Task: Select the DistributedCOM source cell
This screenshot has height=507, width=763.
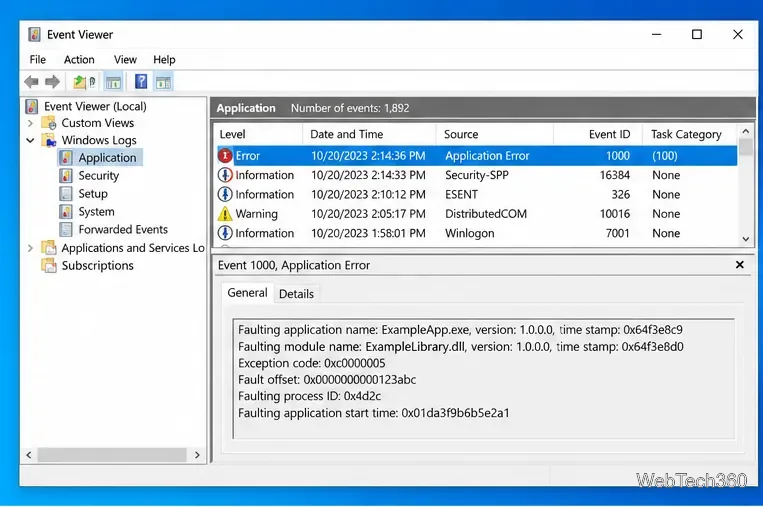Action: pos(486,214)
